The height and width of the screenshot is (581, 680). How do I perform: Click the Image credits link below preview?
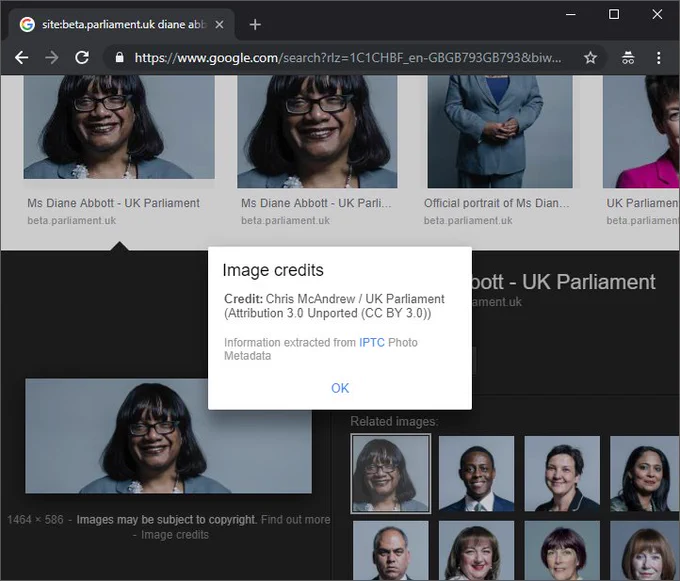pos(175,535)
